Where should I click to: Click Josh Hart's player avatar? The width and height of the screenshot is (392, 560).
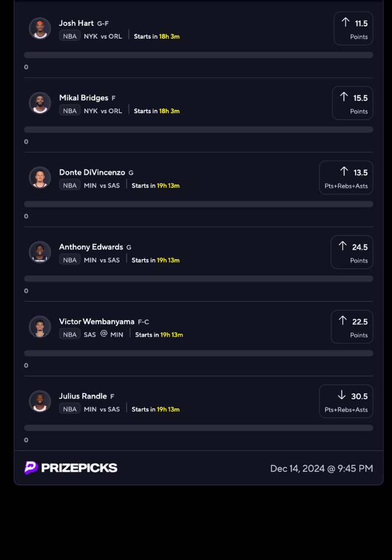(x=40, y=29)
